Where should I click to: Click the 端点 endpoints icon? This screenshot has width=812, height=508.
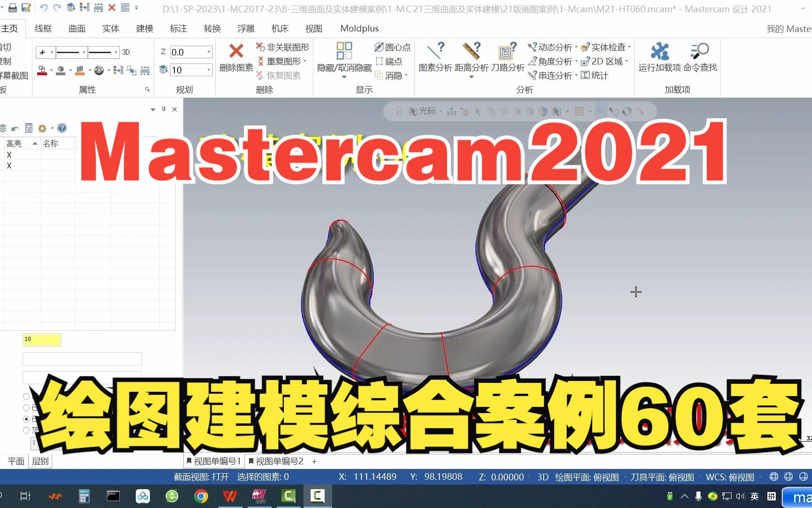click(x=379, y=61)
